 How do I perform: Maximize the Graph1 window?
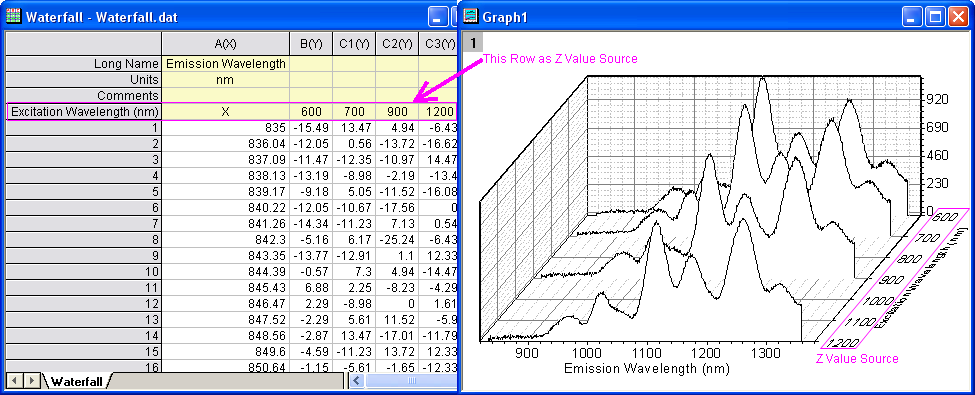click(x=935, y=17)
